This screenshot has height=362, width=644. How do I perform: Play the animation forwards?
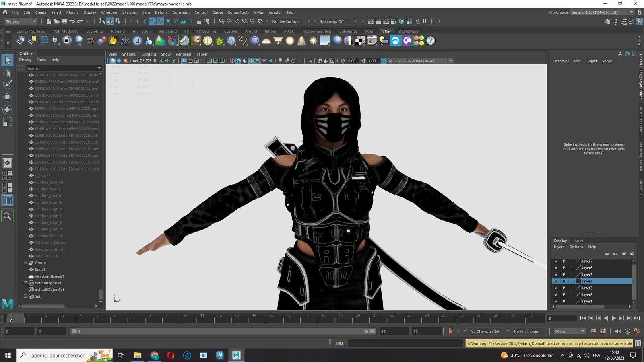(614, 318)
